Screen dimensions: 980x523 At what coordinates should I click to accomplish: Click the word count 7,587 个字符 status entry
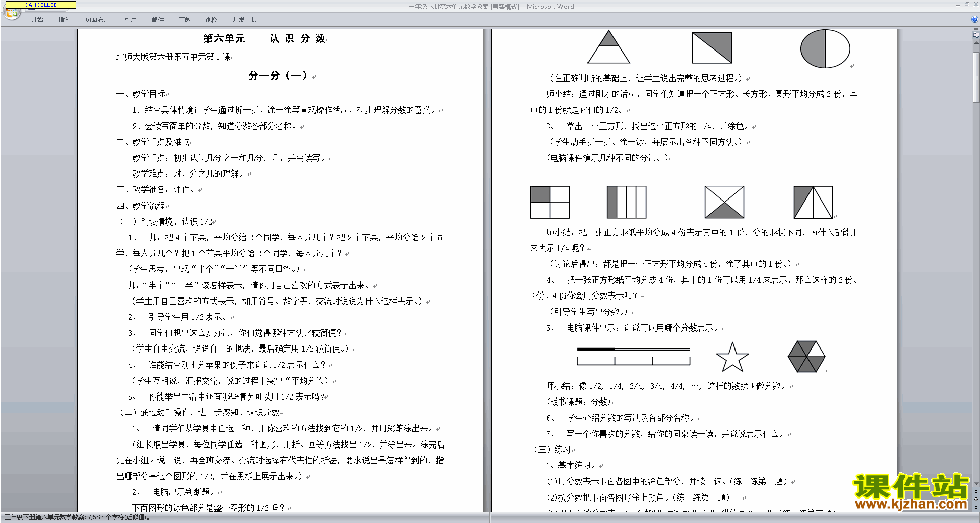[77, 517]
